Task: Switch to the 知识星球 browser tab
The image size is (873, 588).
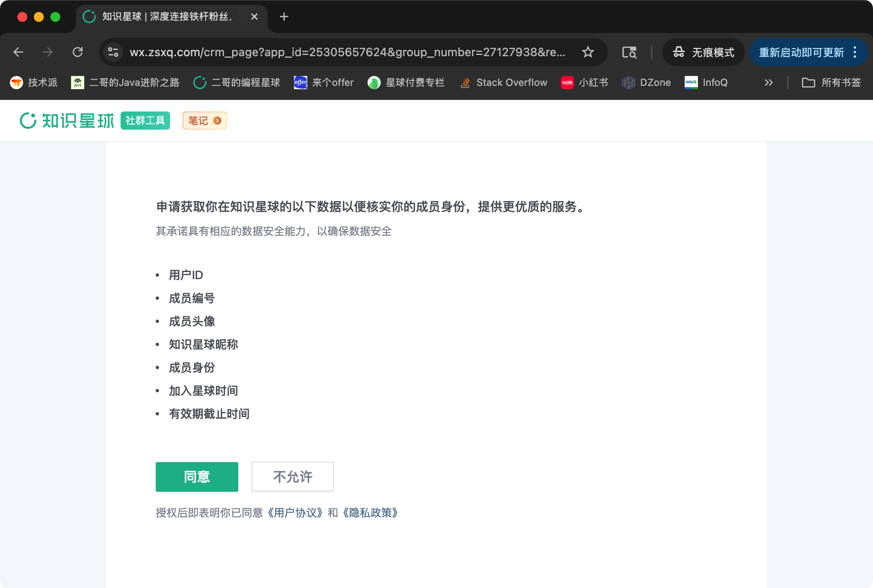Action: (165, 17)
